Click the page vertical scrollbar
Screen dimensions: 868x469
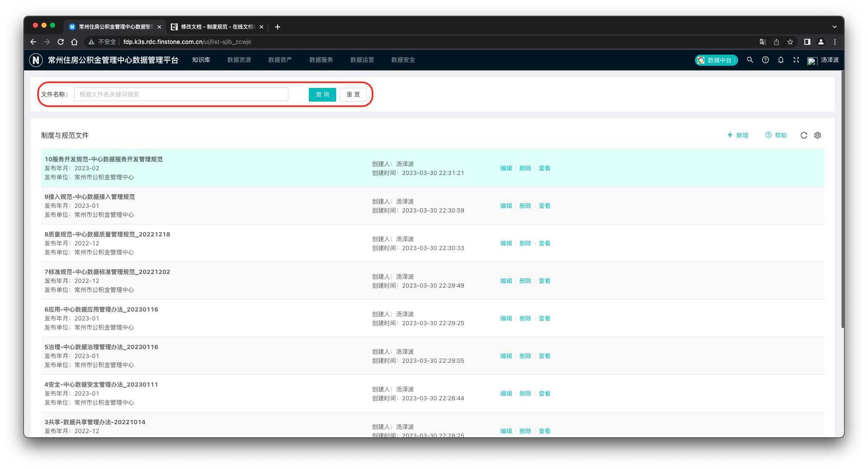(x=842, y=200)
